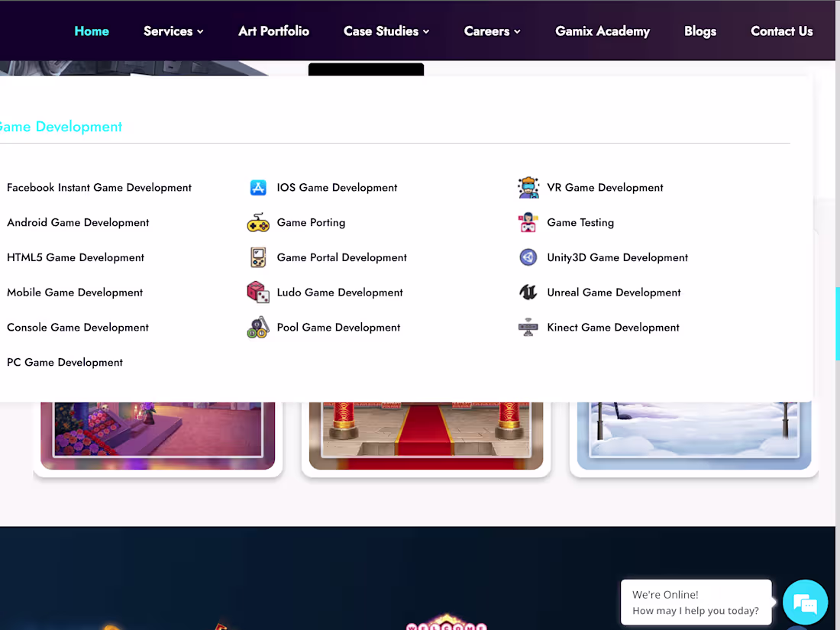Select the dice icon for Ludo Game Development
The image size is (840, 630).
[258, 292]
